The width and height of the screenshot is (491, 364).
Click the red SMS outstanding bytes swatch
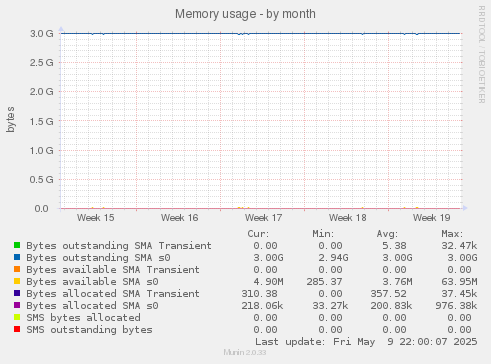17,329
